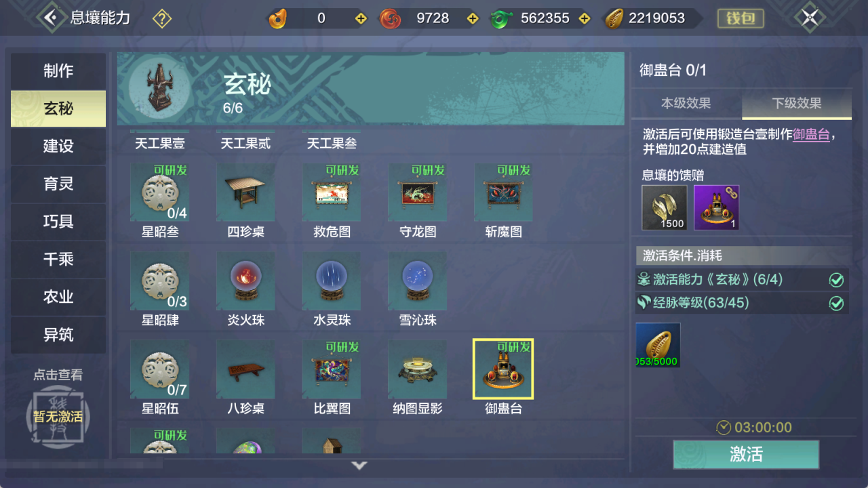Click the 激活 activate button

(746, 454)
